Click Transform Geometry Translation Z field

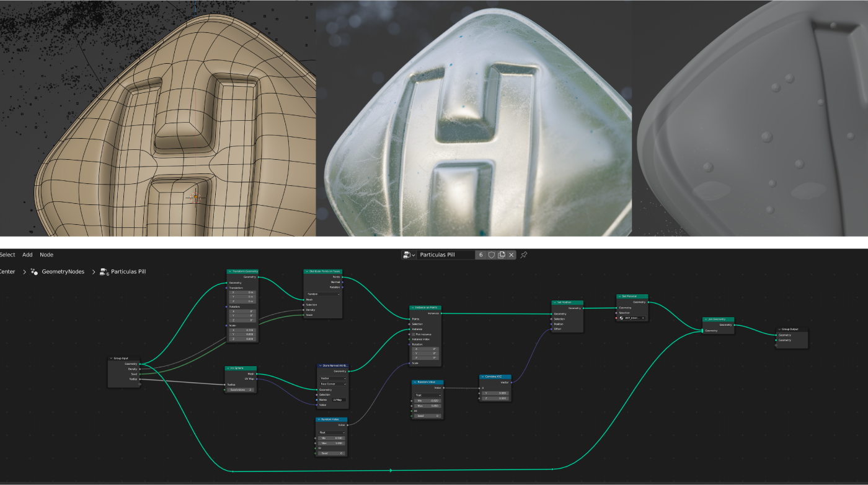click(242, 301)
